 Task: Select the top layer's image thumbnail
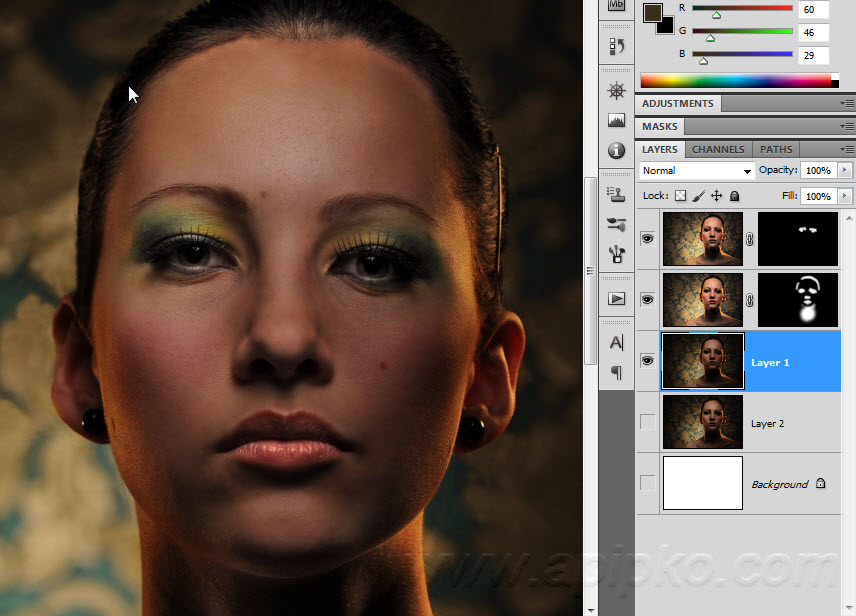pyautogui.click(x=703, y=239)
